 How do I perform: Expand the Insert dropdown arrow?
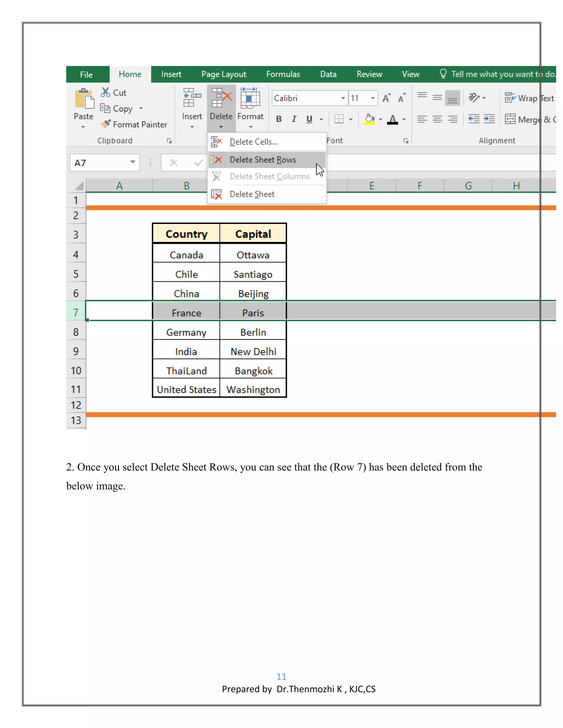[x=192, y=127]
